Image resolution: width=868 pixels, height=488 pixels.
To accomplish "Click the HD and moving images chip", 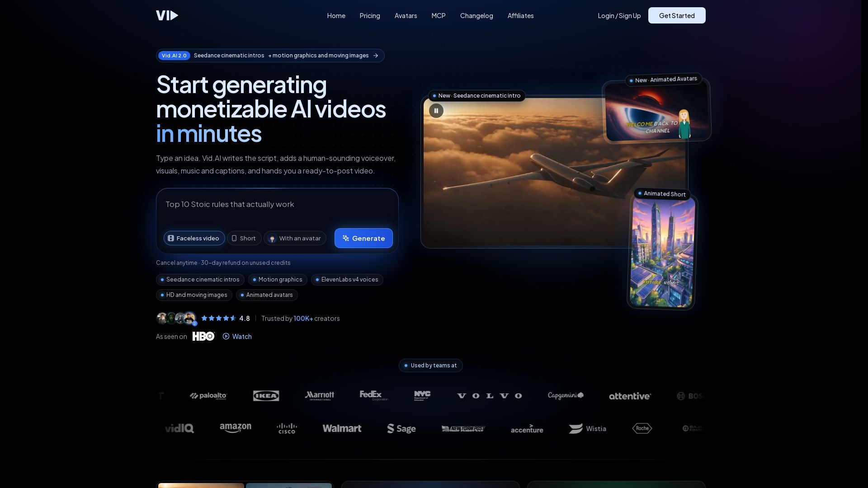I will 194,295.
